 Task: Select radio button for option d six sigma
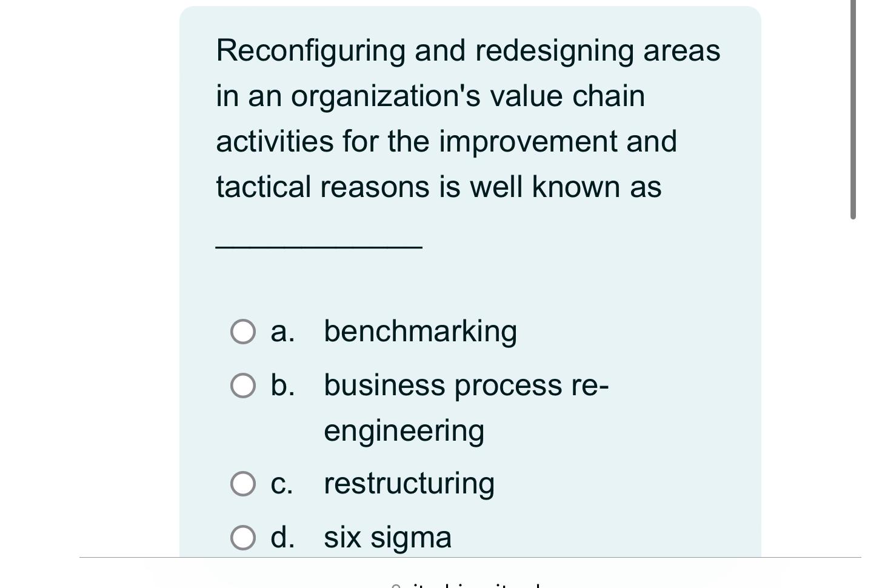click(243, 536)
